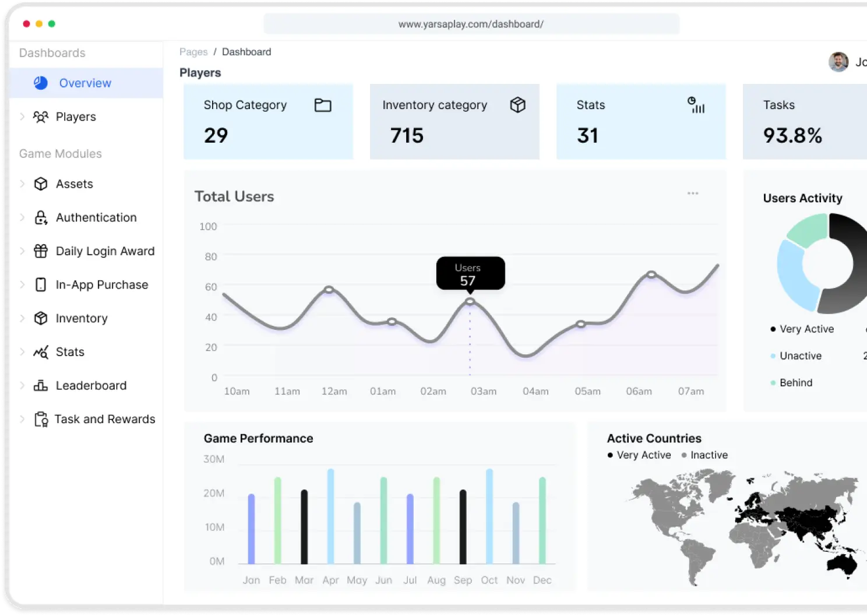Click the browser URL address bar

(471, 24)
